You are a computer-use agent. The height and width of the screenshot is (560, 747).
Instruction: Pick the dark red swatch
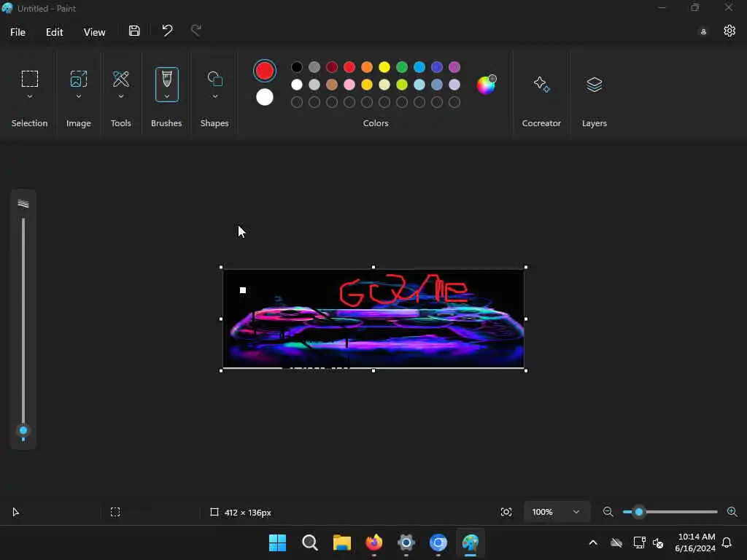click(332, 67)
